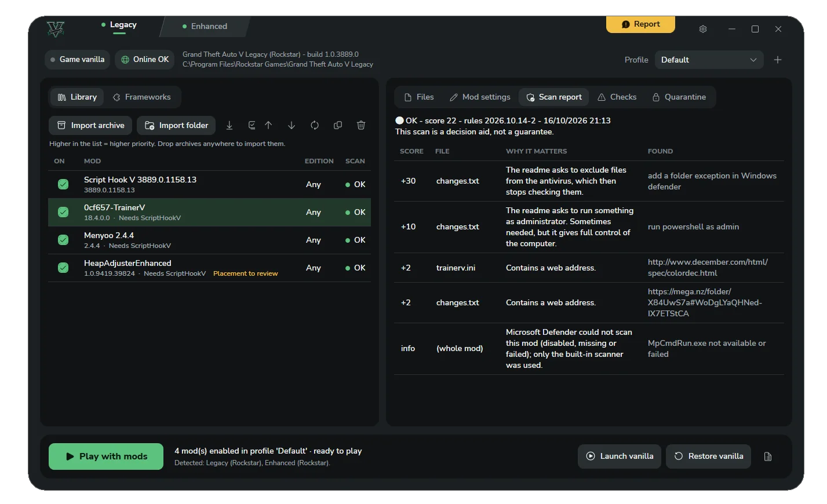Open the Profile Default dropdown
Screen dimensions: 827x504
coord(709,60)
